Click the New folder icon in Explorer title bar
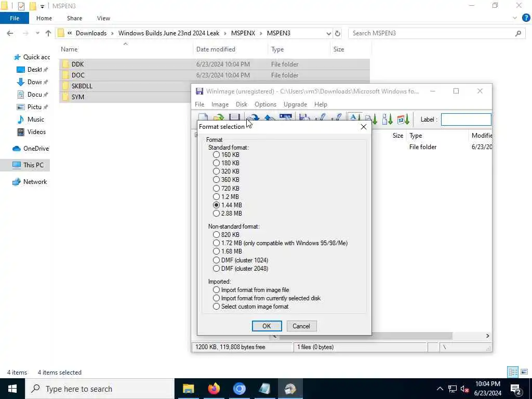The height and width of the screenshot is (399, 532). [33, 6]
